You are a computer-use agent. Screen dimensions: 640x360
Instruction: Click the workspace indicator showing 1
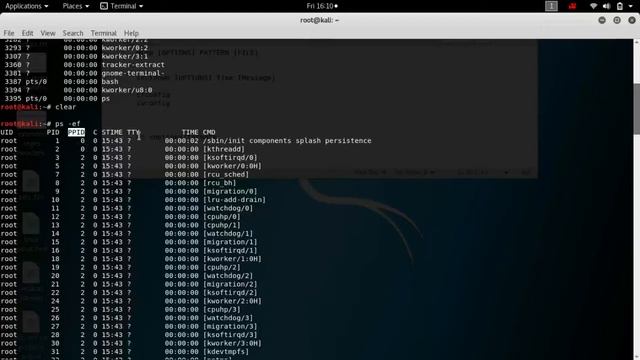(x=551, y=6)
